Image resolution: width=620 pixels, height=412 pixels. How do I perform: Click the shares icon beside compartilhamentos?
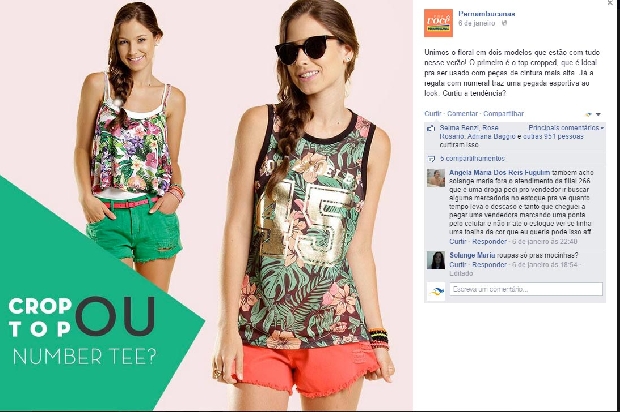(x=431, y=159)
